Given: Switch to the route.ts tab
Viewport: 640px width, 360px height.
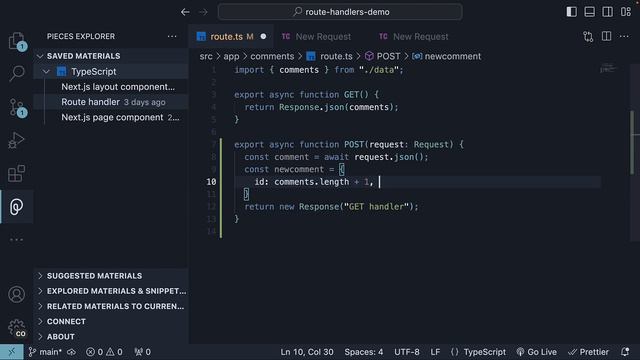Looking at the screenshot, I should [231, 36].
